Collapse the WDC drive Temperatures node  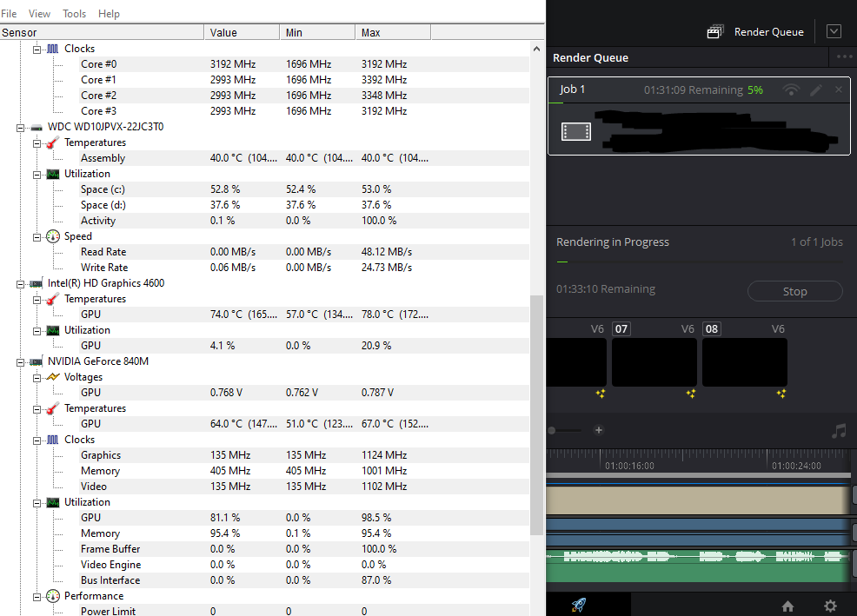tap(37, 143)
